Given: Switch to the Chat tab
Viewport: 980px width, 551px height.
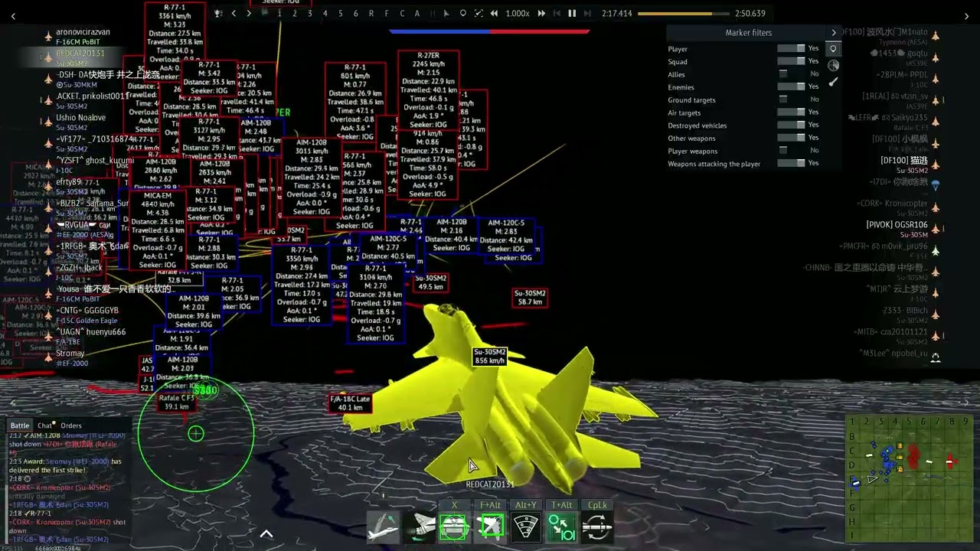Looking at the screenshot, I should [x=45, y=425].
